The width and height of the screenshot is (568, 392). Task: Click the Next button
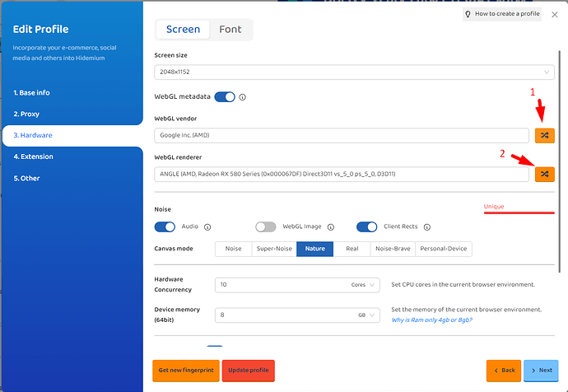click(541, 371)
